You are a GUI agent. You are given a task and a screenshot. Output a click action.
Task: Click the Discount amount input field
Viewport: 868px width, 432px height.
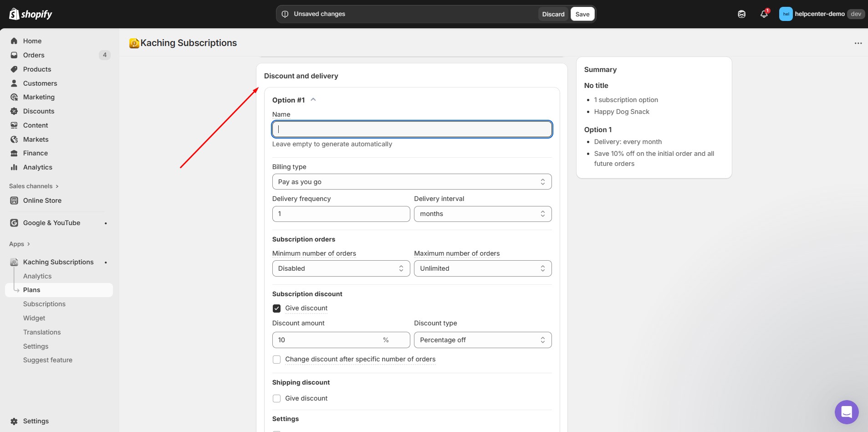pos(329,340)
